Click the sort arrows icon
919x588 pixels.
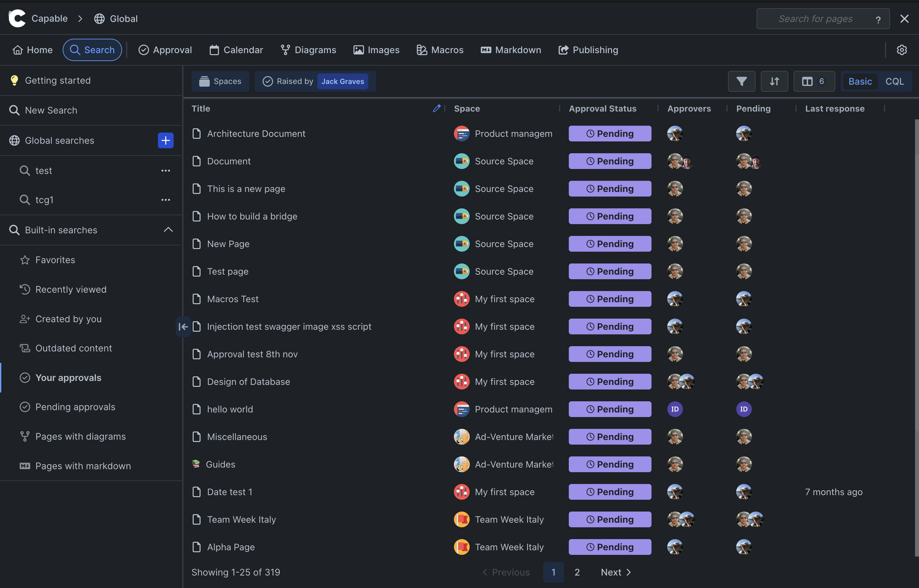coord(774,81)
